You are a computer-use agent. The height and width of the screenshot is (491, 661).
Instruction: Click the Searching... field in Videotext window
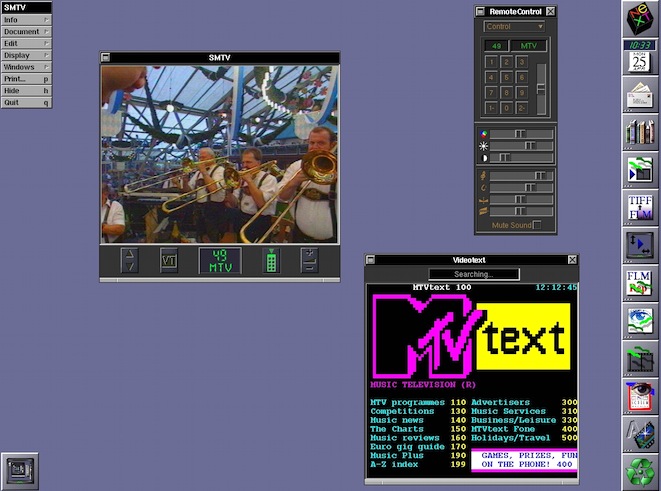(474, 274)
